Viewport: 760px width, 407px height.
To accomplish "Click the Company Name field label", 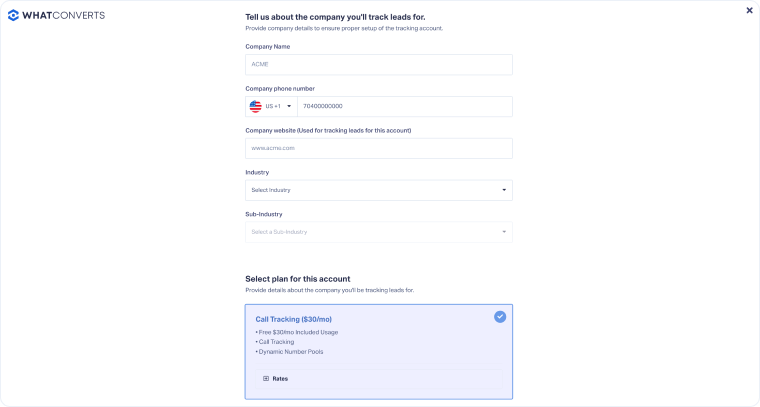I will click(x=267, y=47).
